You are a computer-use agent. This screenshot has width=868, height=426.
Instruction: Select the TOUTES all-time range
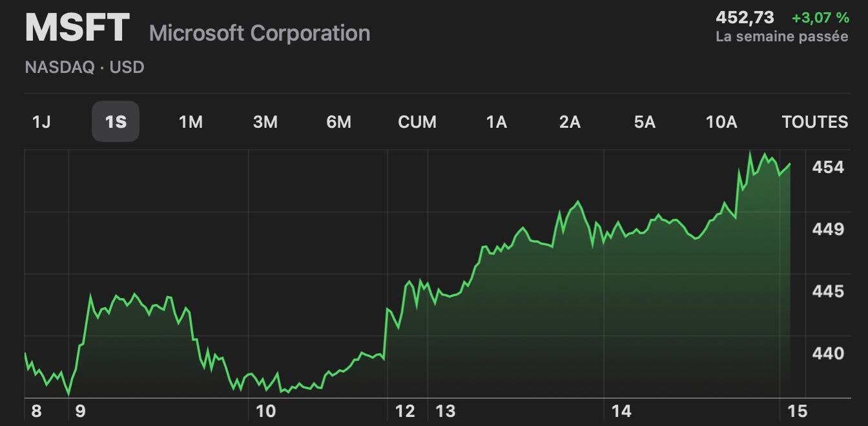coord(814,122)
